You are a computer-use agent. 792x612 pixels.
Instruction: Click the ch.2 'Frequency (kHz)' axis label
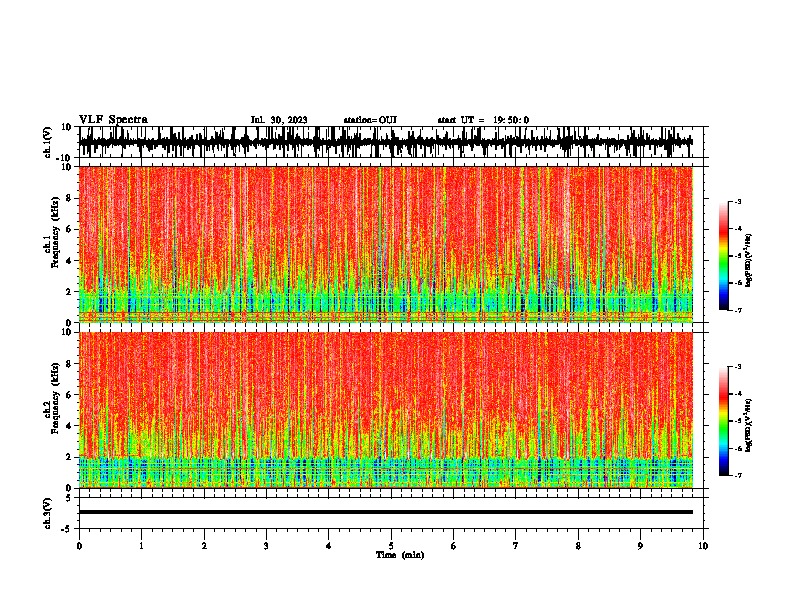[55, 398]
